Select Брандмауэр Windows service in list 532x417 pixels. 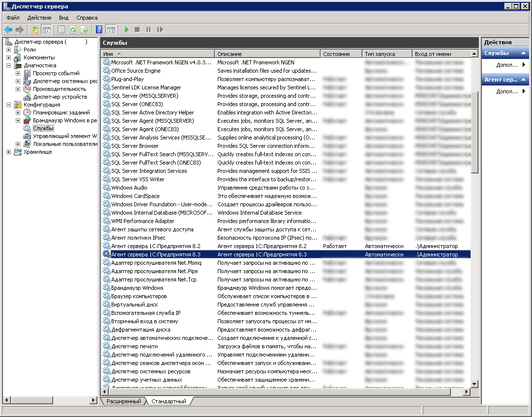(x=286, y=288)
